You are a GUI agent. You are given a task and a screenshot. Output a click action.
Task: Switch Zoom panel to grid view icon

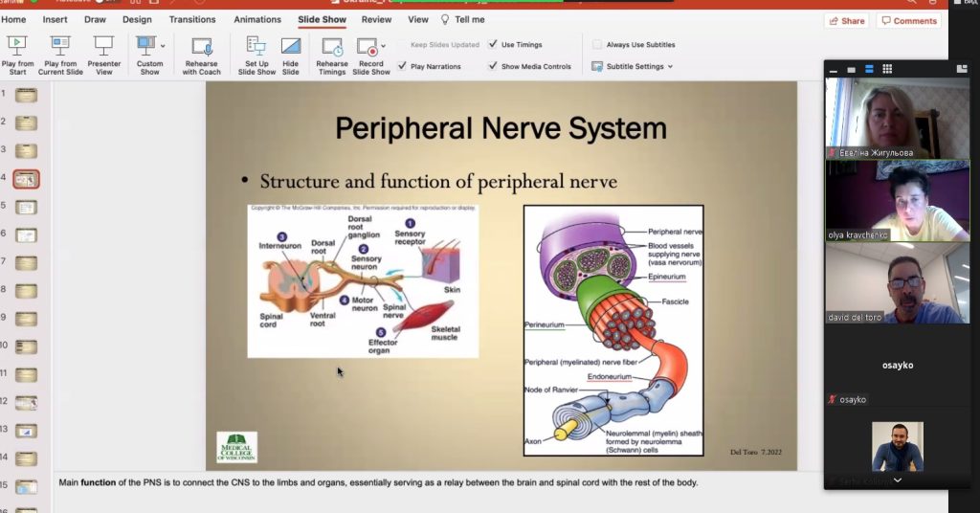[887, 69]
